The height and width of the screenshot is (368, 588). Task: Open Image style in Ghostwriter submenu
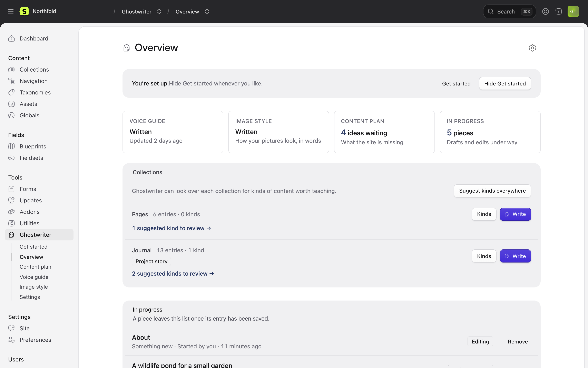[34, 287]
